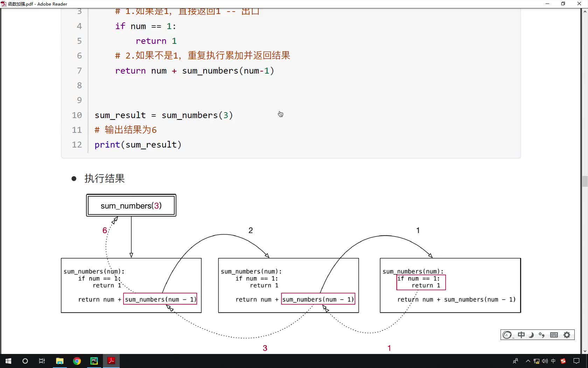The image size is (588, 368).
Task: Click the text 'sum_result = sum_numbers(3)'
Action: (164, 115)
